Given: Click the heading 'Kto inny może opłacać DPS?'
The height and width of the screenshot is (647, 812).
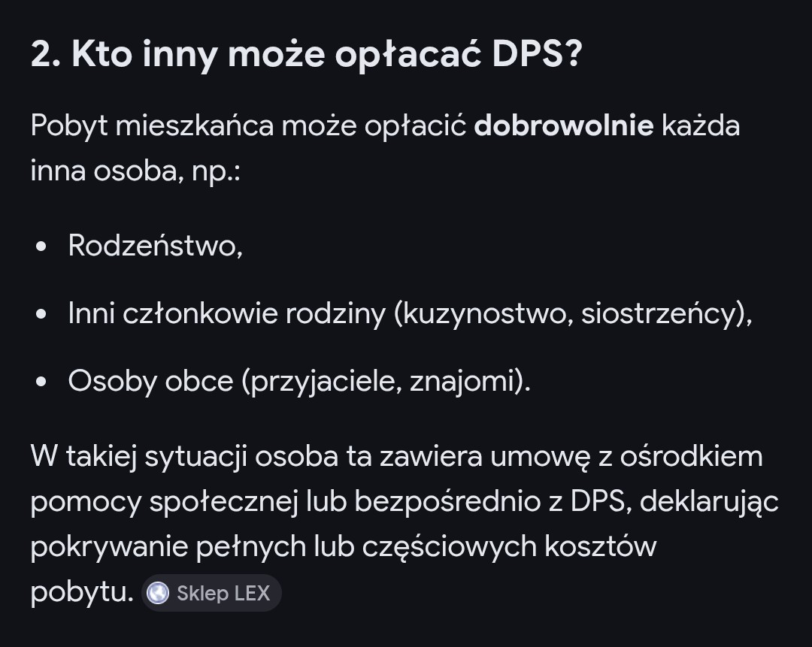Looking at the screenshot, I should 307,54.
